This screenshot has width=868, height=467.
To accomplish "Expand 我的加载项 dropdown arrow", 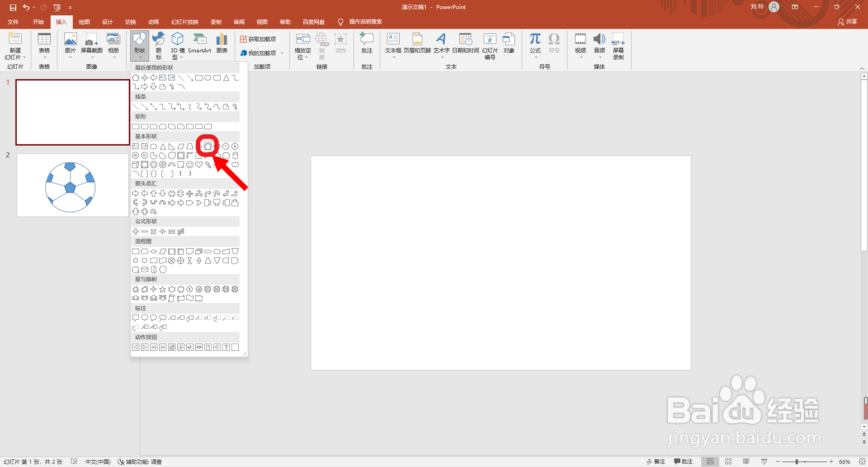I will (x=282, y=53).
